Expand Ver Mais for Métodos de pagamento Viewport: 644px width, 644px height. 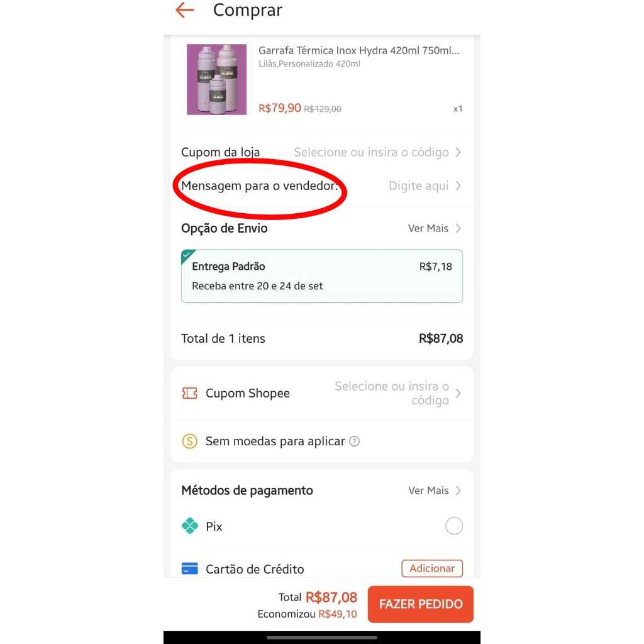434,491
